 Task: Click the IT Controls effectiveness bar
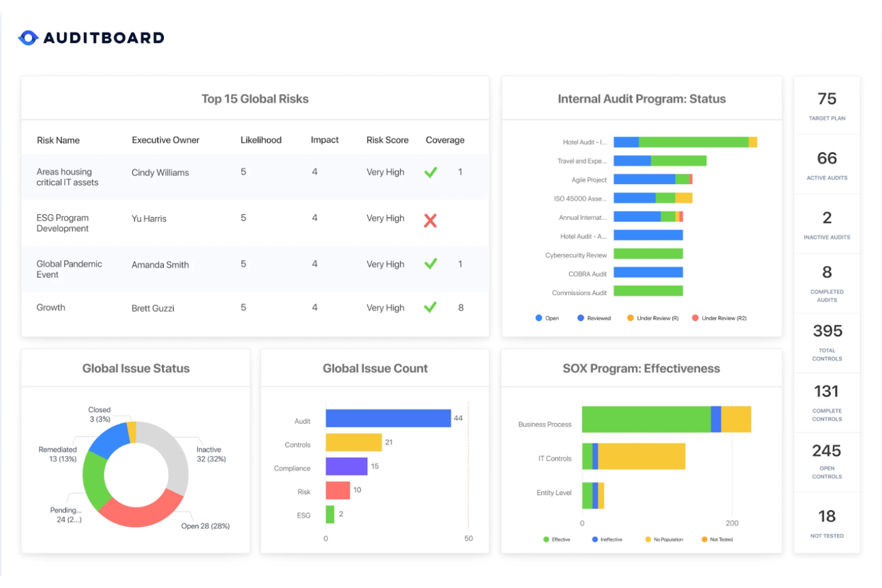coord(633,456)
